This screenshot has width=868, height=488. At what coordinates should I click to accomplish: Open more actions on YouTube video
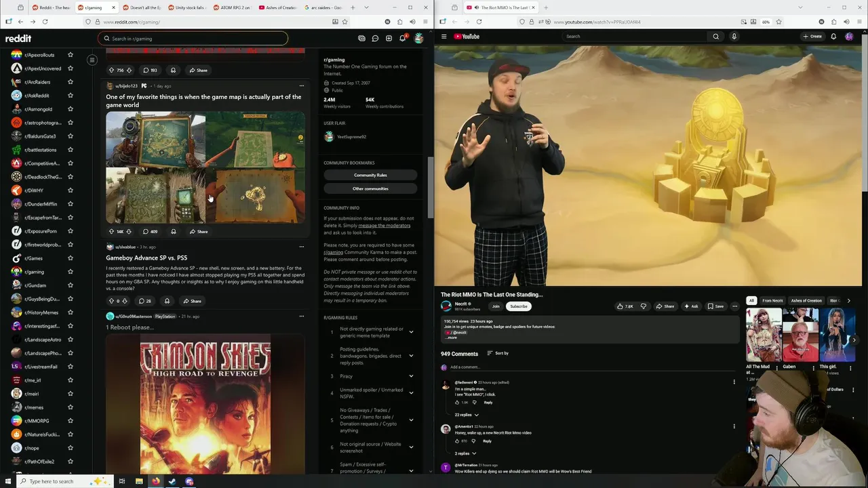[x=734, y=306]
